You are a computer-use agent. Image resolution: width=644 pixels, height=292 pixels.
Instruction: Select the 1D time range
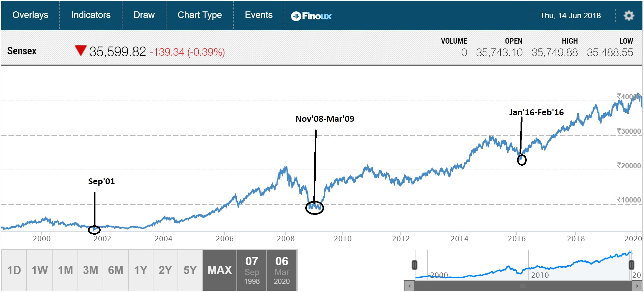[14, 270]
